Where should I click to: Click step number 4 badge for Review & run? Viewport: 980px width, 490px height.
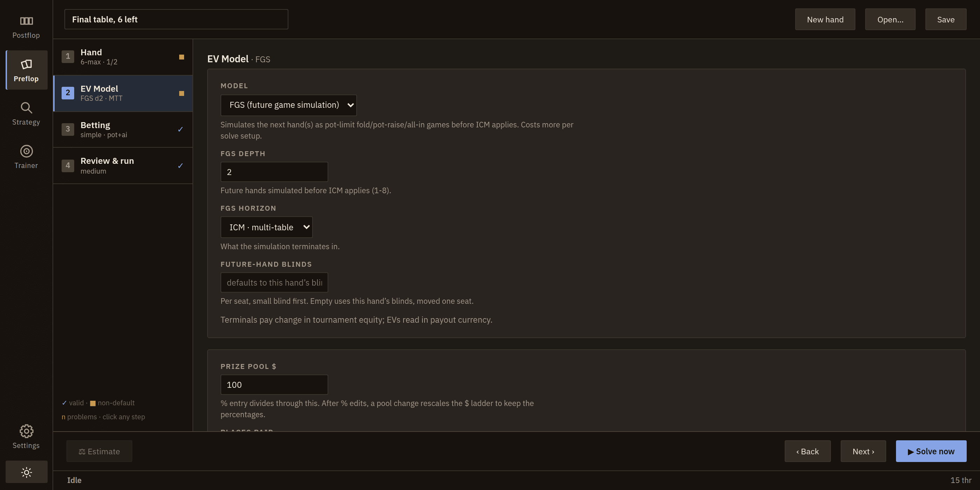click(x=68, y=166)
